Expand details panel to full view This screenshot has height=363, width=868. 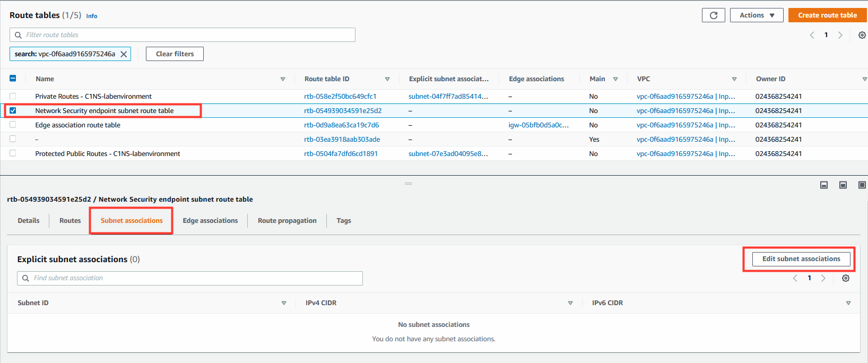pyautogui.click(x=862, y=185)
